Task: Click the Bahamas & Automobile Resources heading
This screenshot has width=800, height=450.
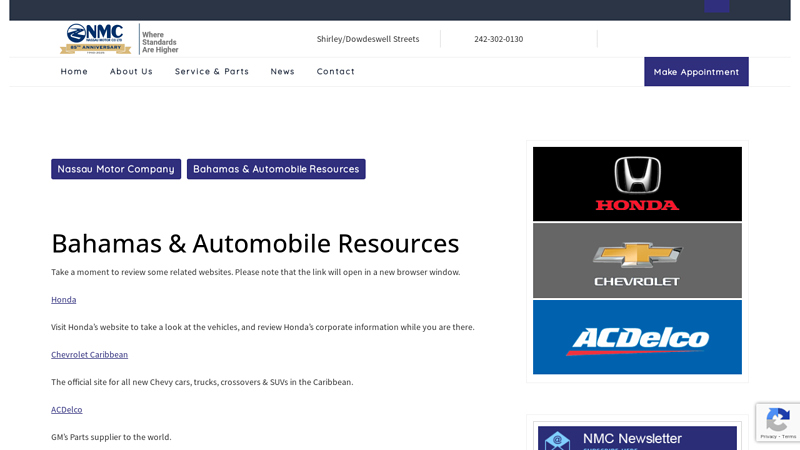Action: pos(255,243)
